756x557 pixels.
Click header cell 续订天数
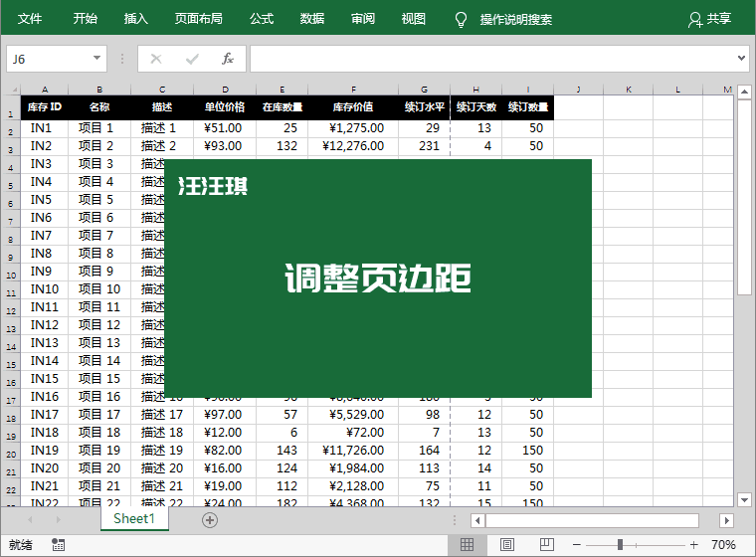tap(476, 107)
